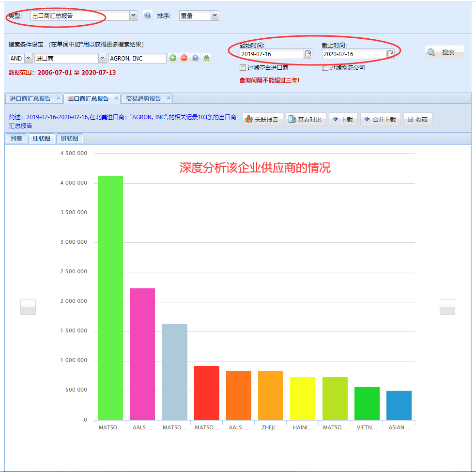This screenshot has height=472, width=476.
Task: Open the 类型 report type dropdown
Action: [134, 15]
